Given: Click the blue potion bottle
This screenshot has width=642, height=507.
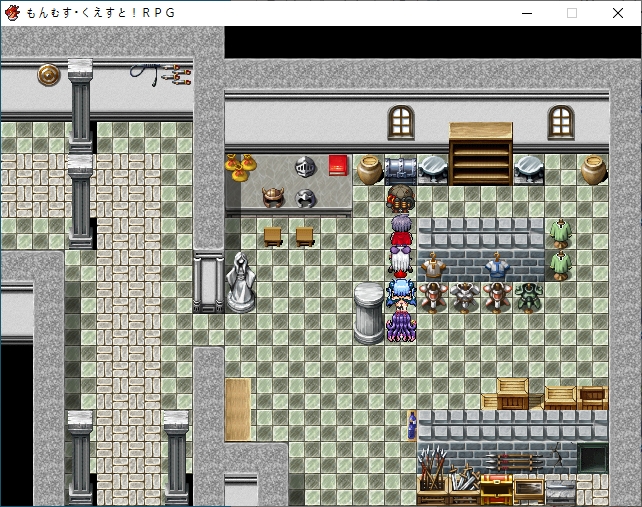Looking at the screenshot, I should pyautogui.click(x=411, y=426).
